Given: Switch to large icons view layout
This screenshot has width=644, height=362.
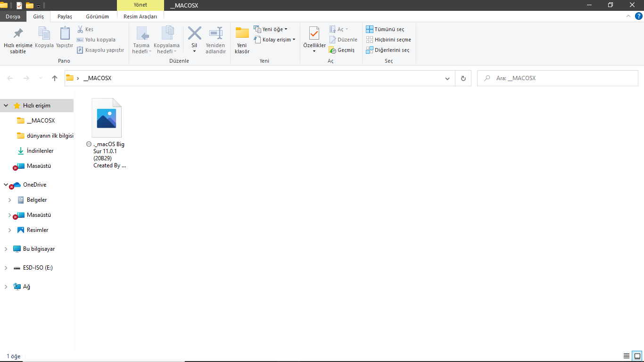Looking at the screenshot, I should [636, 356].
